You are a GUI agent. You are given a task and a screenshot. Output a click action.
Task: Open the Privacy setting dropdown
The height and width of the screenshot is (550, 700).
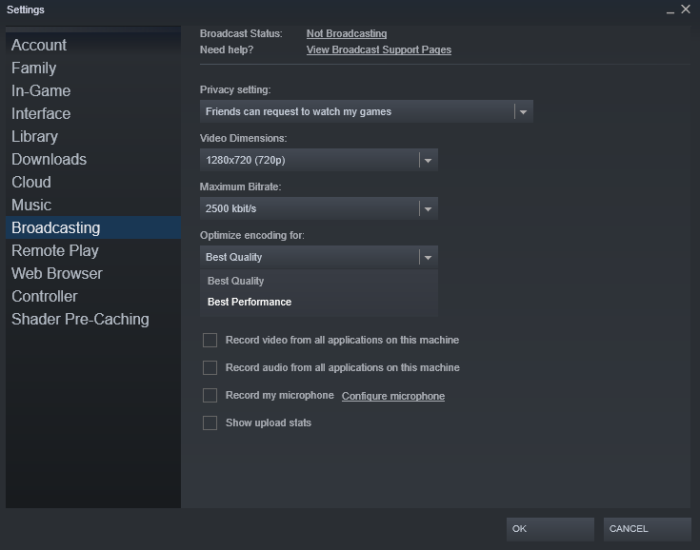pos(366,111)
